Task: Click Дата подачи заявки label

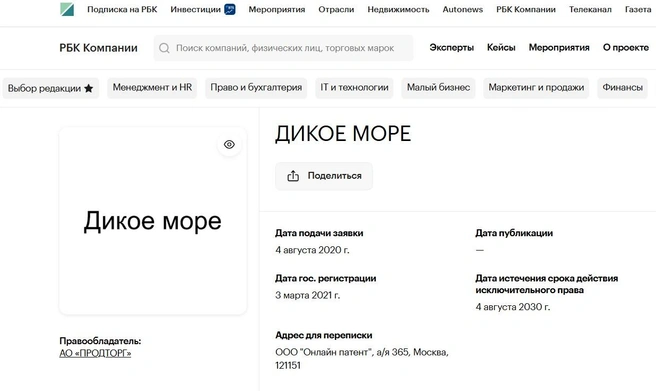Action: point(319,233)
